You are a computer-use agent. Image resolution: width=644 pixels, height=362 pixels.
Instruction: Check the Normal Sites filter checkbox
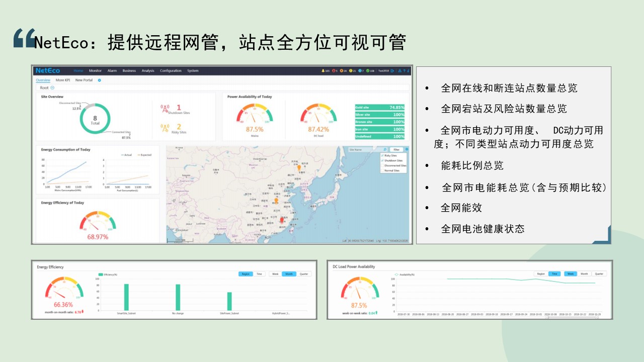pos(383,170)
